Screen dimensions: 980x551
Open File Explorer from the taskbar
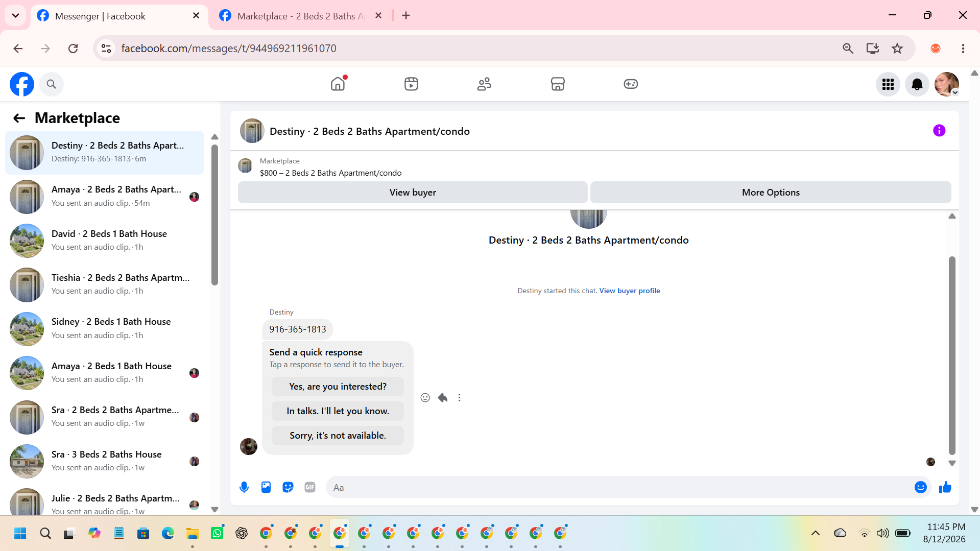tap(193, 534)
